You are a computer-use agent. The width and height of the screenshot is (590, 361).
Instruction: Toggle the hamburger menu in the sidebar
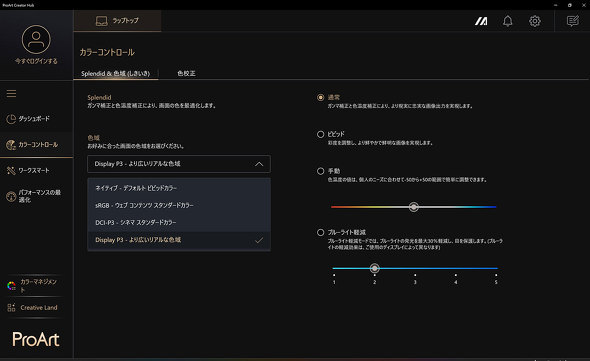(11, 93)
